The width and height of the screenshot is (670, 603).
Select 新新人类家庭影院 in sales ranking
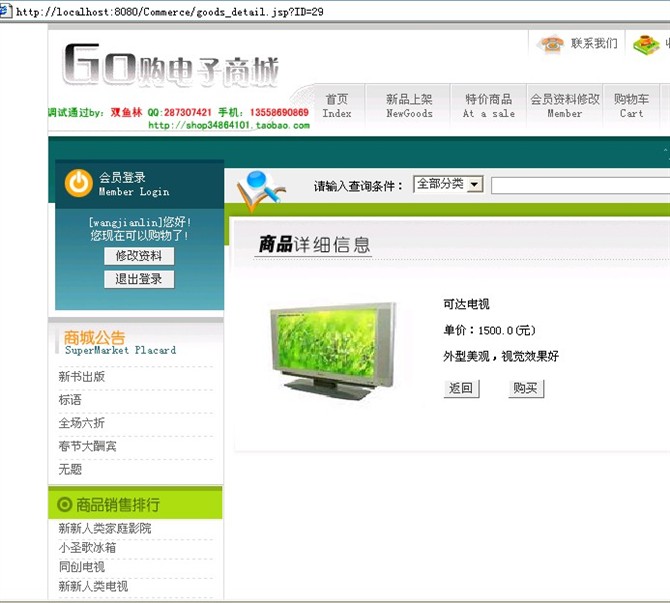[105, 528]
